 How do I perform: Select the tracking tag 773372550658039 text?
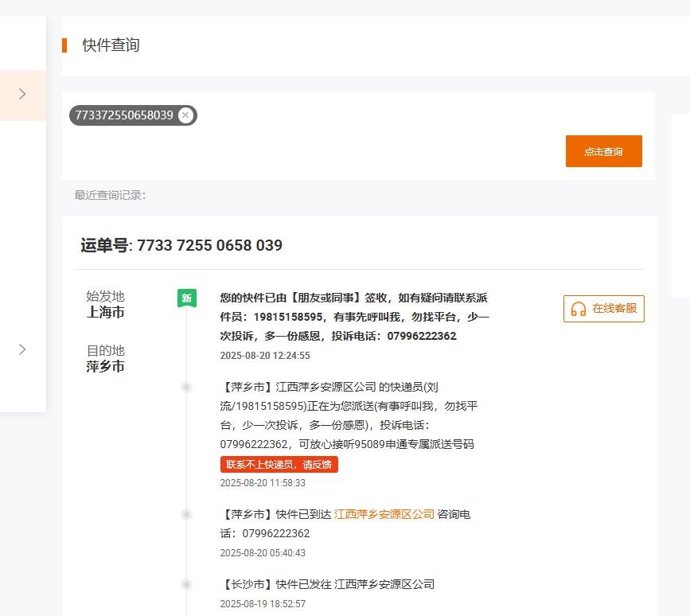(124, 115)
